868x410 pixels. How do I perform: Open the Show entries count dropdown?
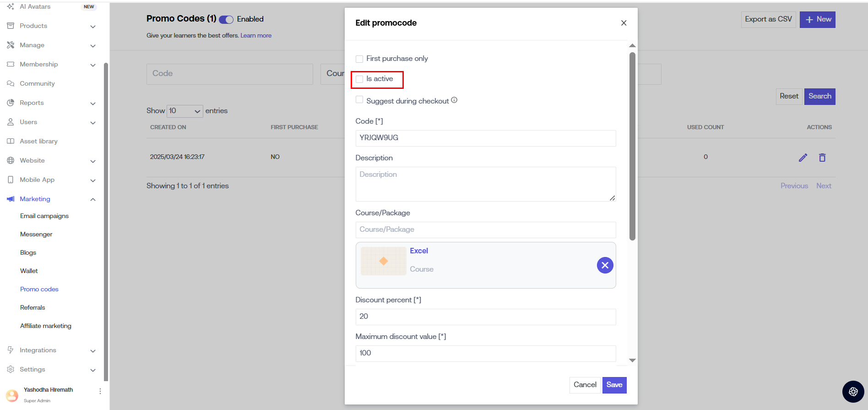coord(184,111)
